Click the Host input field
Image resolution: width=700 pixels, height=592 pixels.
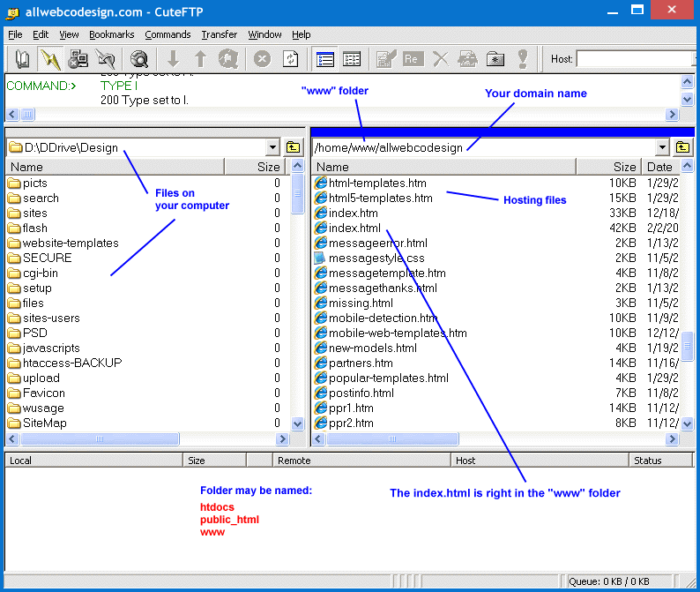click(636, 59)
